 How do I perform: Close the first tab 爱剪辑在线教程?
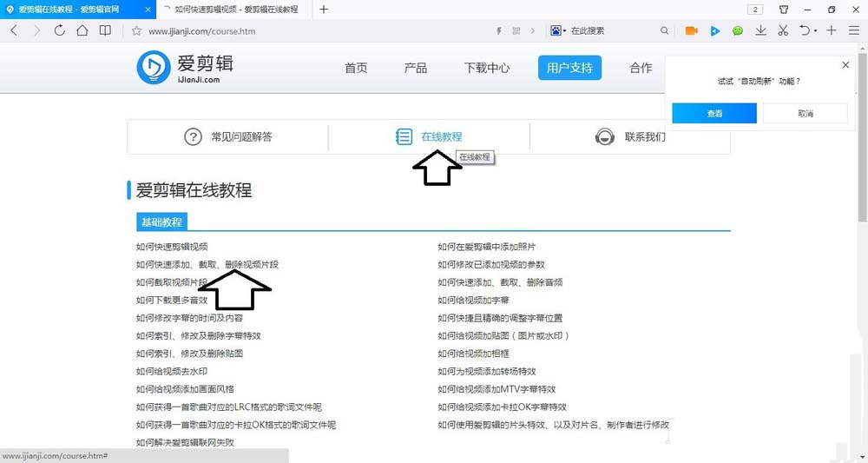tap(148, 10)
